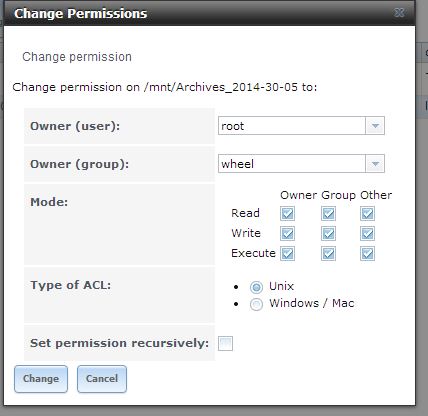Disable Other Write permission checkbox

tap(367, 234)
